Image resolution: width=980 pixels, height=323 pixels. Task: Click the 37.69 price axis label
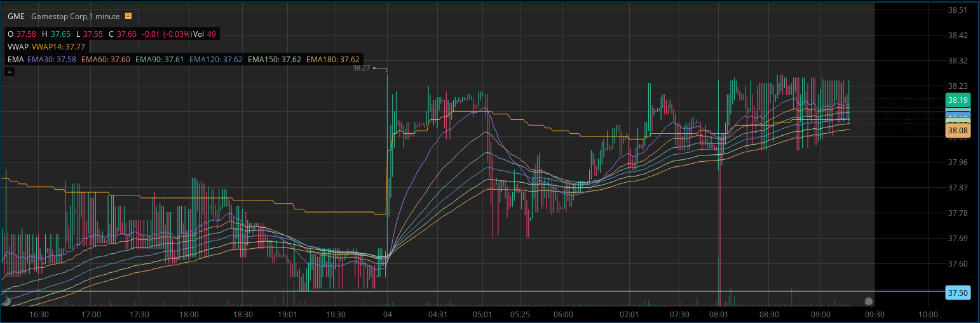[x=957, y=239]
